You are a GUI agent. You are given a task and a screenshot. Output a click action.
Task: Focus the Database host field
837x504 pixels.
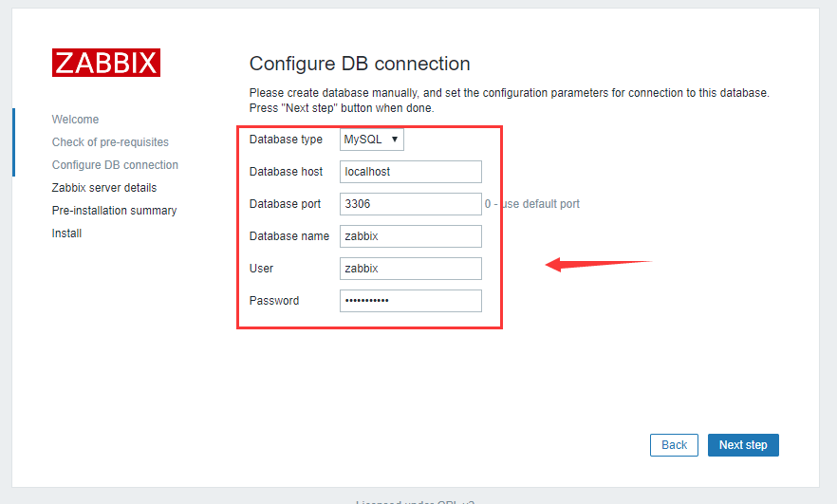coord(411,172)
